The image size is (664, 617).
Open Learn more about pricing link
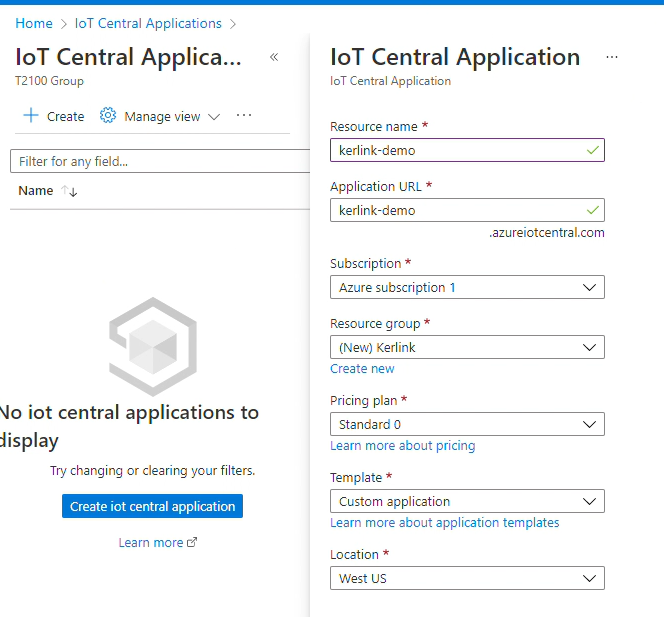[x=402, y=446]
